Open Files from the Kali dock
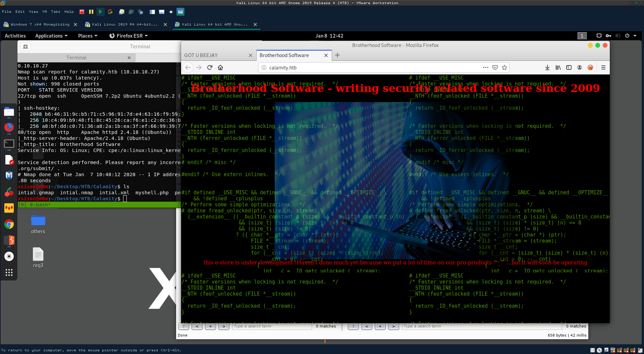 coord(9,112)
